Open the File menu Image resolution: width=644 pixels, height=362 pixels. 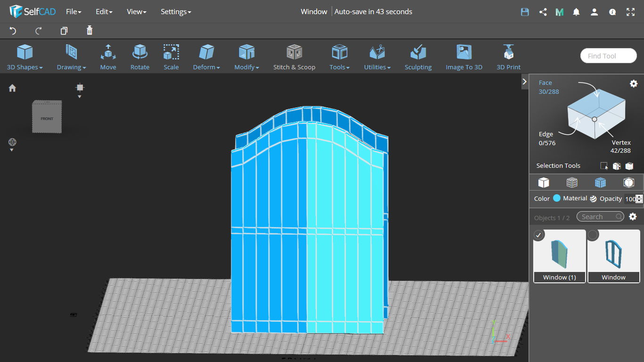pos(74,12)
